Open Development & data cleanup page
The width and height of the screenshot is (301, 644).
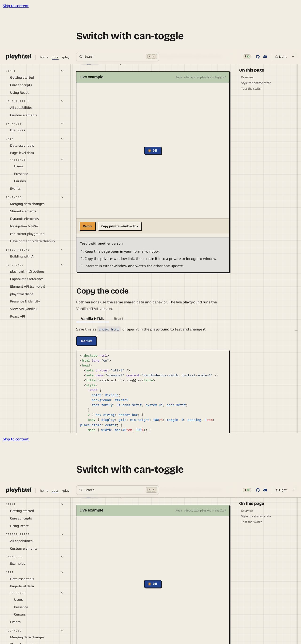tap(32, 241)
